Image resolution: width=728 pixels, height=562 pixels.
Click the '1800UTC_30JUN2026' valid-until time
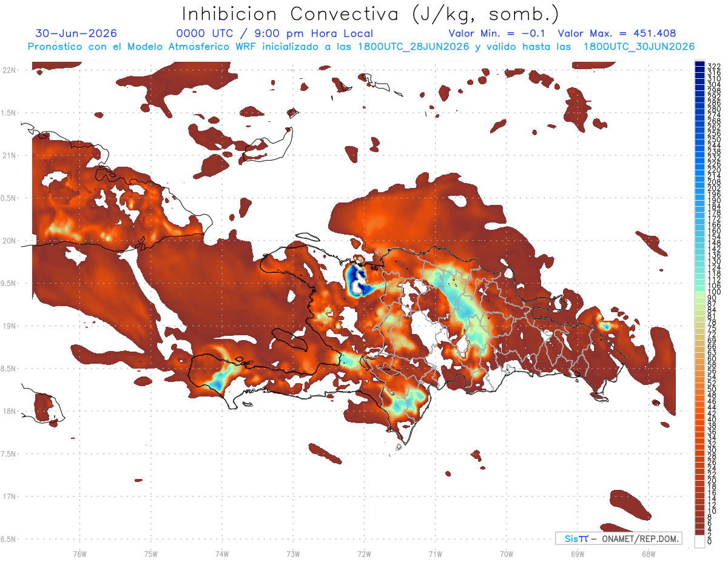point(639,47)
